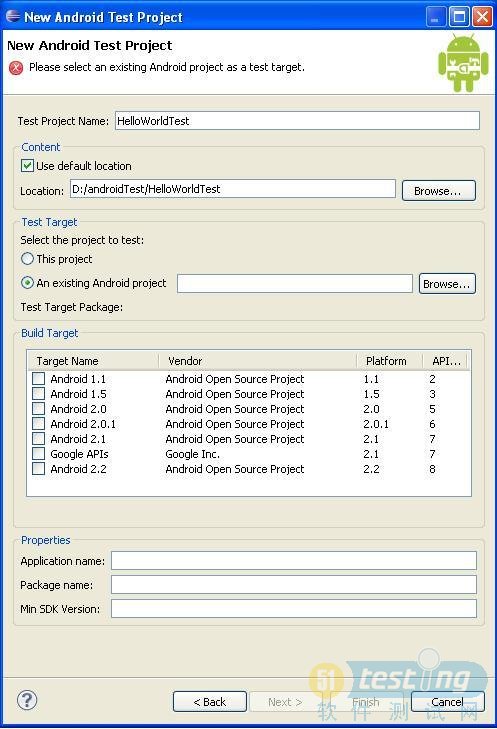Viewport: 497px width, 729px height.
Task: Click the Test Project Name field
Action: pyautogui.click(x=297, y=121)
